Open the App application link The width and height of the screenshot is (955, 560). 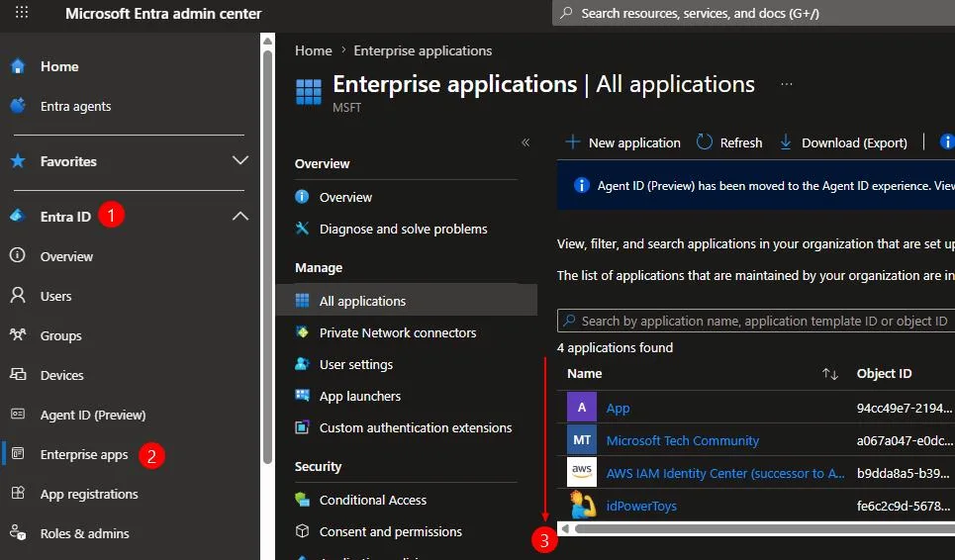click(618, 408)
